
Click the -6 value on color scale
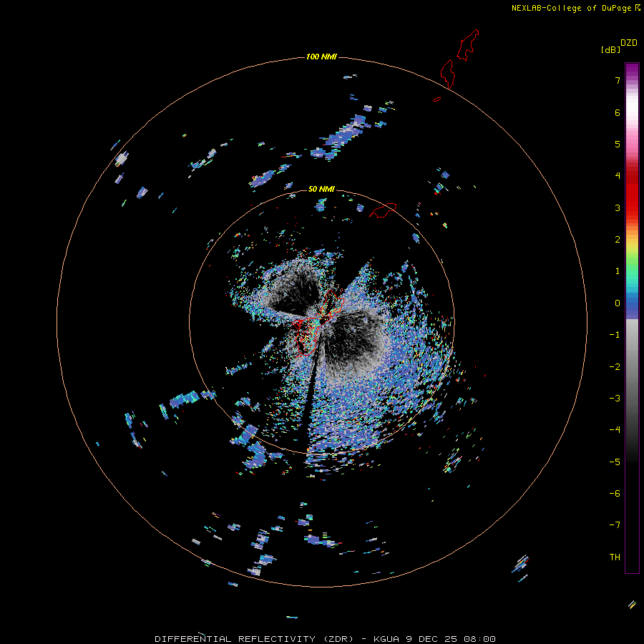click(615, 494)
